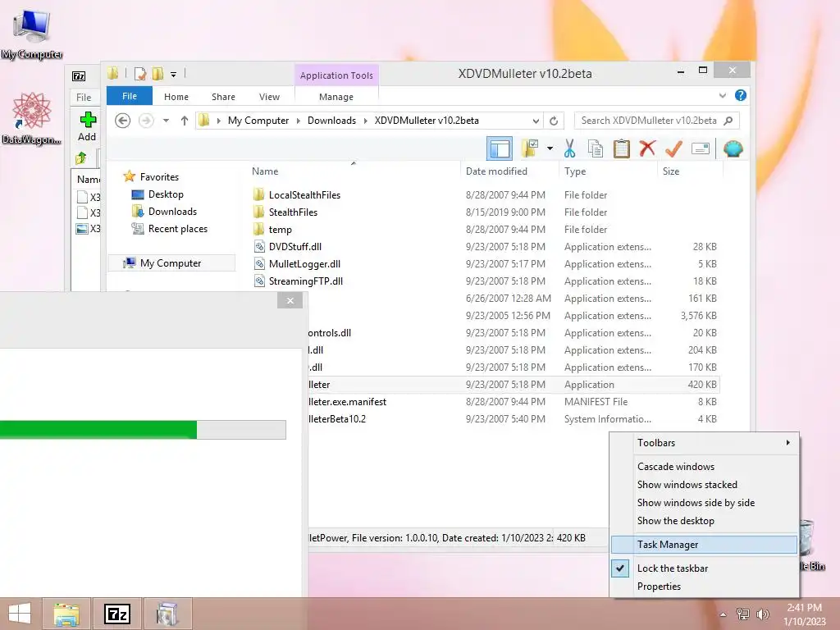Click the orange checkmark Properties icon
840x630 pixels.
673,148
